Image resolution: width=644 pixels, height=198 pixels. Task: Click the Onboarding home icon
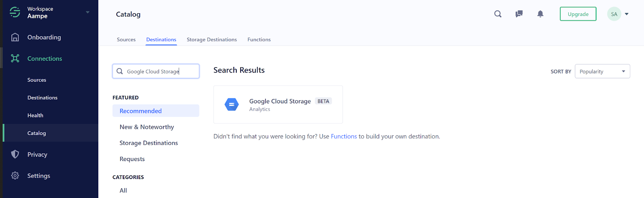coord(15,37)
